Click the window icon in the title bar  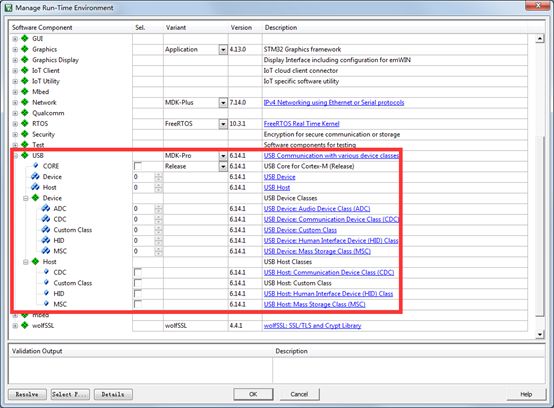pyautogui.click(x=8, y=7)
